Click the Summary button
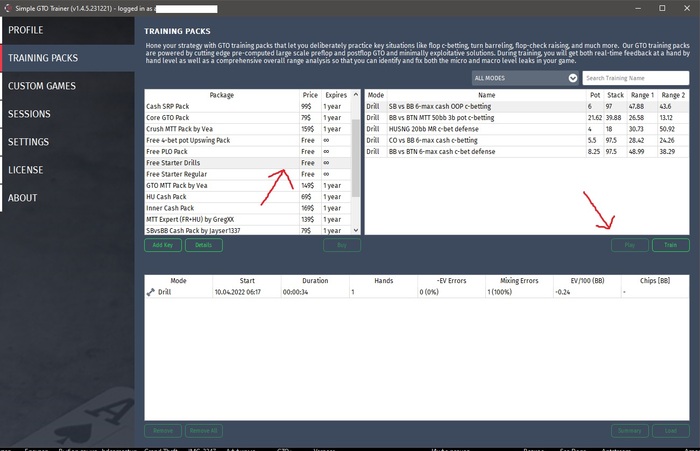Screen dimensions: 700x451 point(629,431)
